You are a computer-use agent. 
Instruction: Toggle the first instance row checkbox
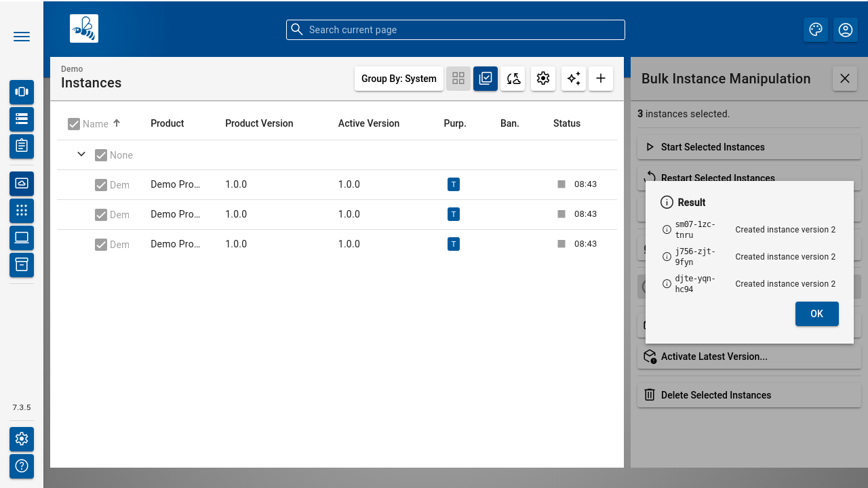point(101,185)
